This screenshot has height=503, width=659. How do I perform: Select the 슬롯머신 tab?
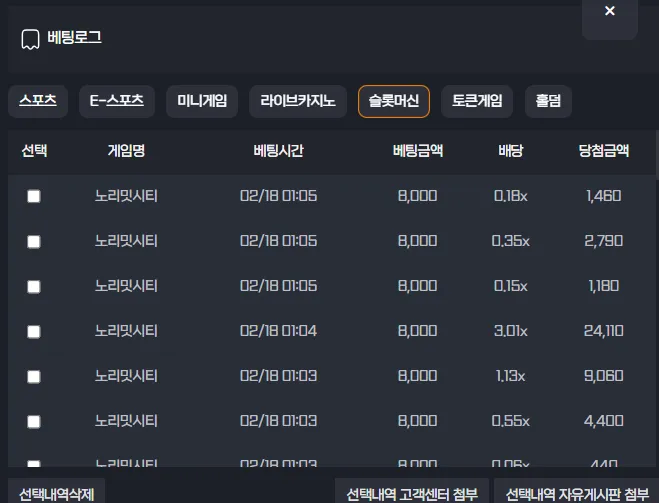pyautogui.click(x=394, y=101)
